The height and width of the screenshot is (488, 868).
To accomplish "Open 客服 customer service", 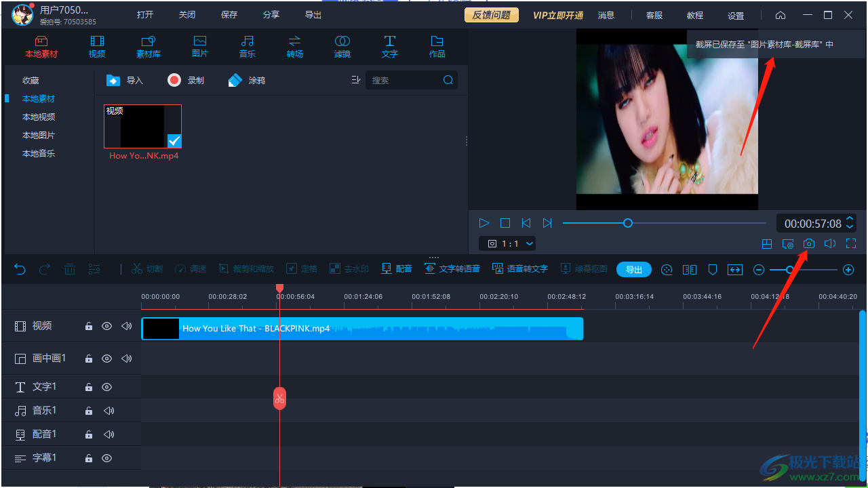I will pos(654,15).
